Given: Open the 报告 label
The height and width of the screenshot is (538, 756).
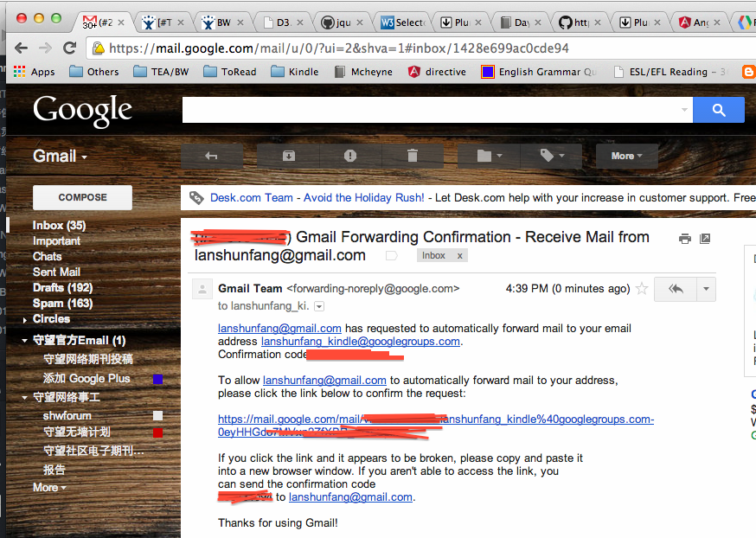Looking at the screenshot, I should (x=54, y=470).
